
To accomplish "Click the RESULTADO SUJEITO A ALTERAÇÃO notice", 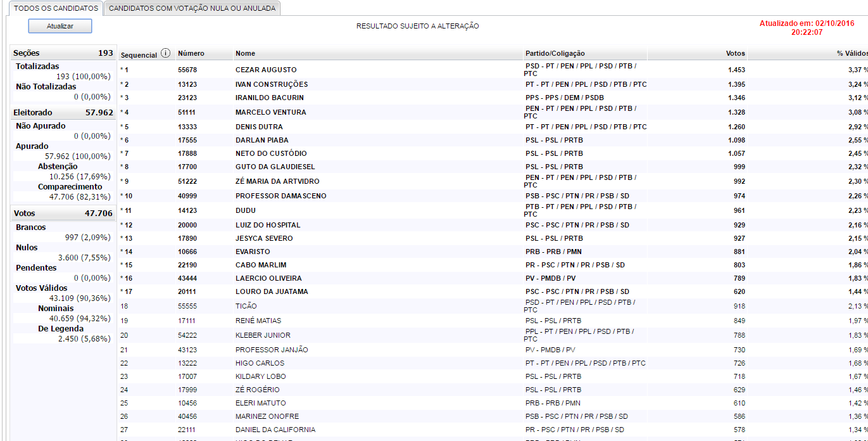I will coord(417,26).
